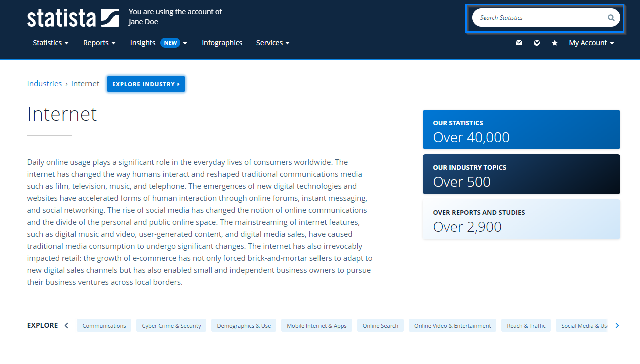The width and height of the screenshot is (640, 364).
Task: Open the Our Industry Topics card
Action: pos(521,174)
